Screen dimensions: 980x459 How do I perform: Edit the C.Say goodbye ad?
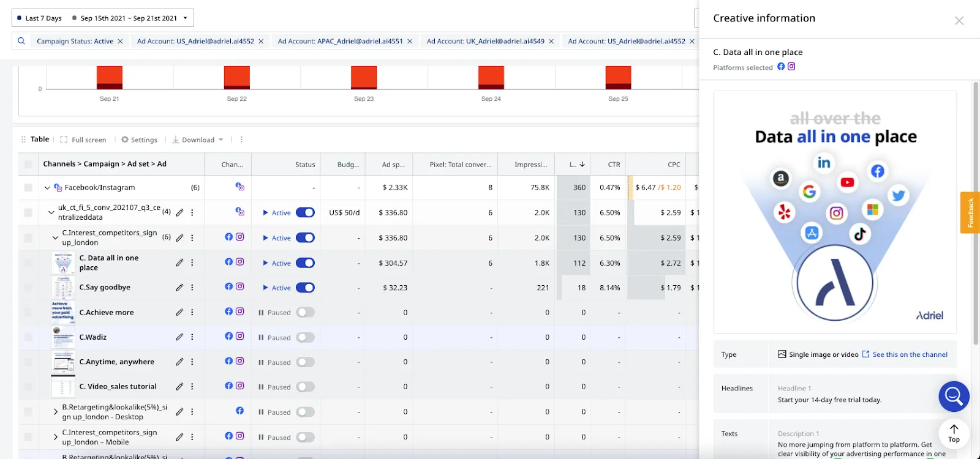click(x=179, y=287)
